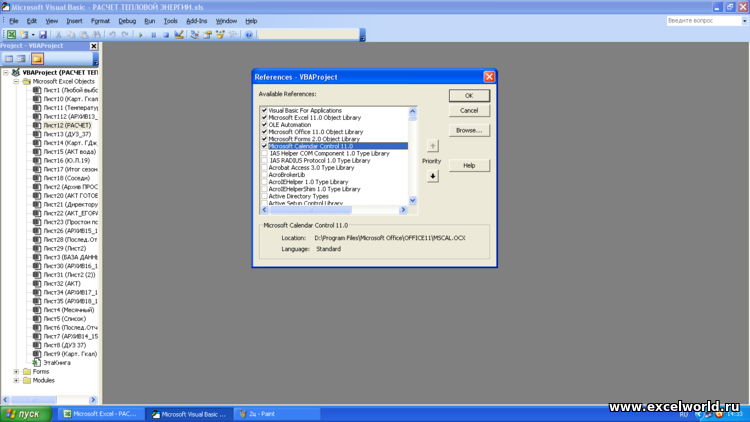Click the Insert UserForm toolbar icon
Screen dimensions: 750x422
point(24,34)
